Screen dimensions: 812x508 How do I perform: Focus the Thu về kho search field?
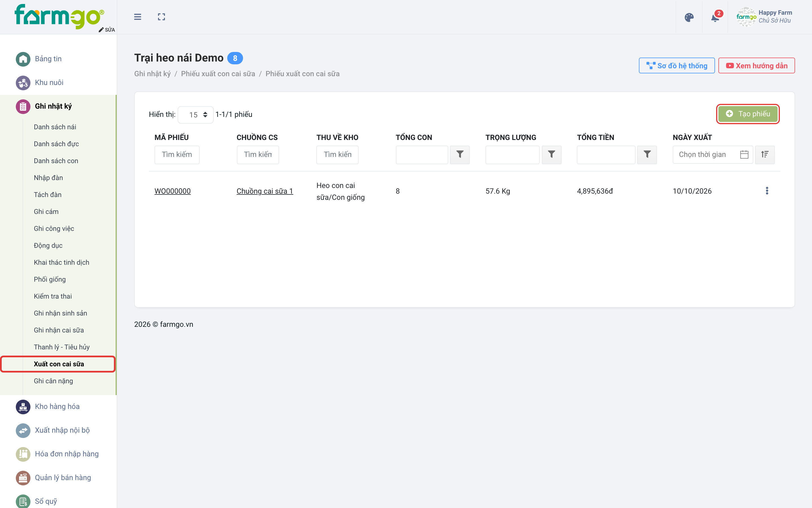(337, 155)
